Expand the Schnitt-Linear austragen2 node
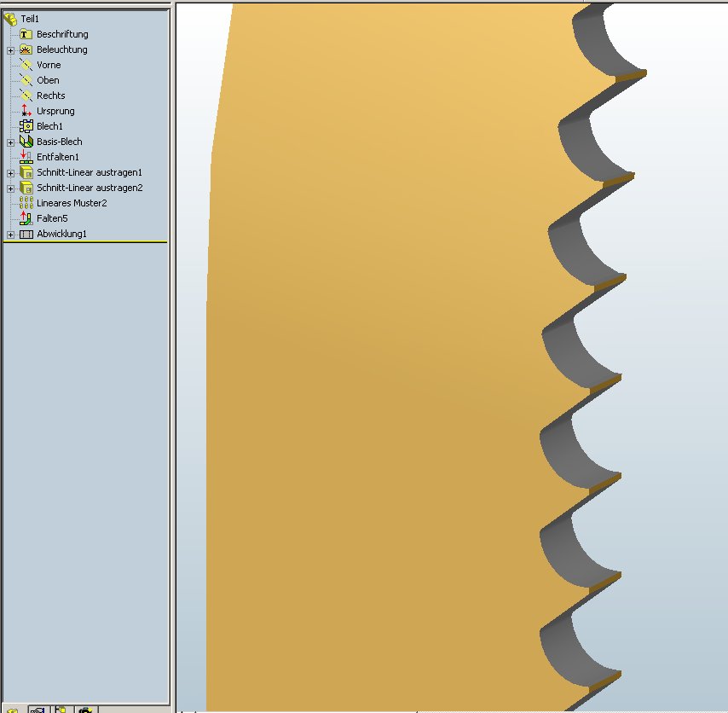The width and height of the screenshot is (728, 713). click(11, 188)
